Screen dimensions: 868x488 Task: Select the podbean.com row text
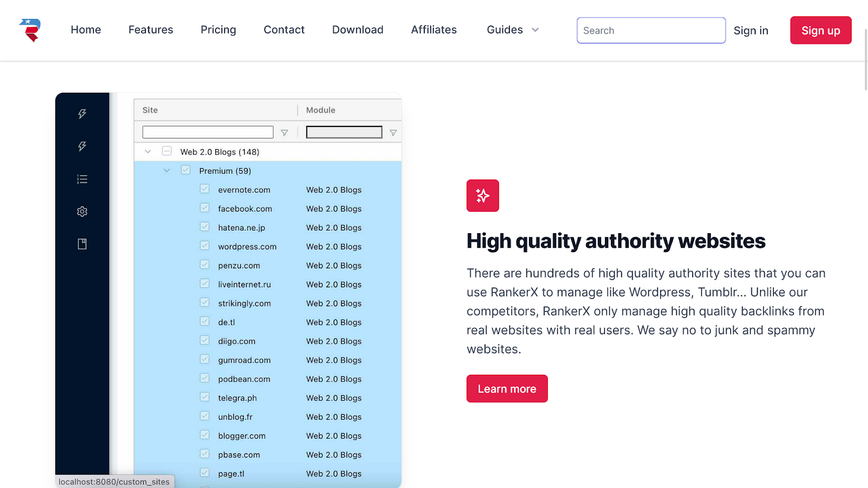tap(244, 380)
